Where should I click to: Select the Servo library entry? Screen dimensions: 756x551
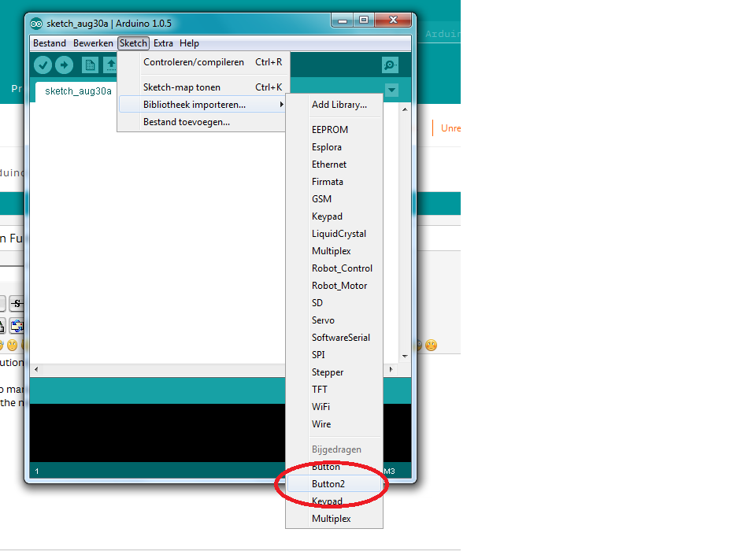point(323,320)
